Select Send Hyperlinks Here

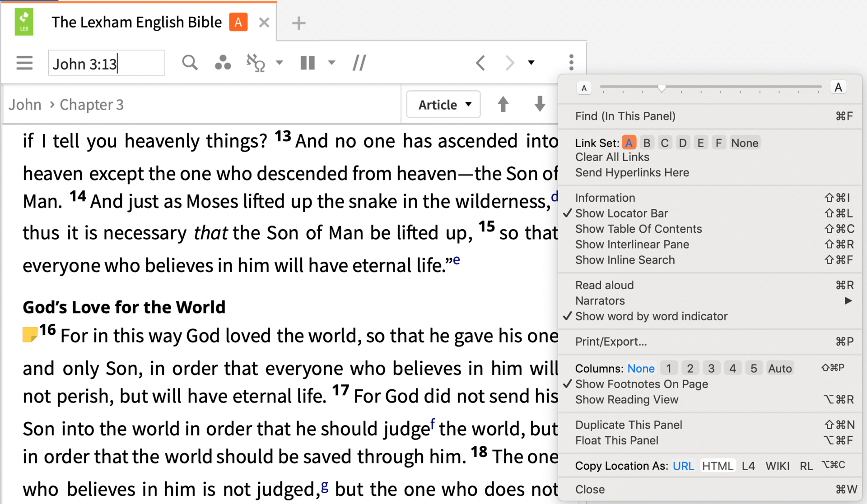(632, 172)
